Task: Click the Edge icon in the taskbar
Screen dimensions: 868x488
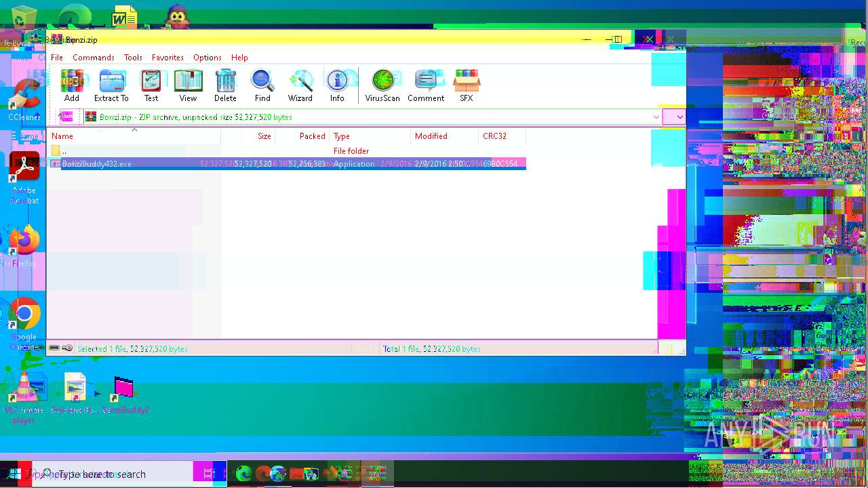Action: tap(243, 474)
